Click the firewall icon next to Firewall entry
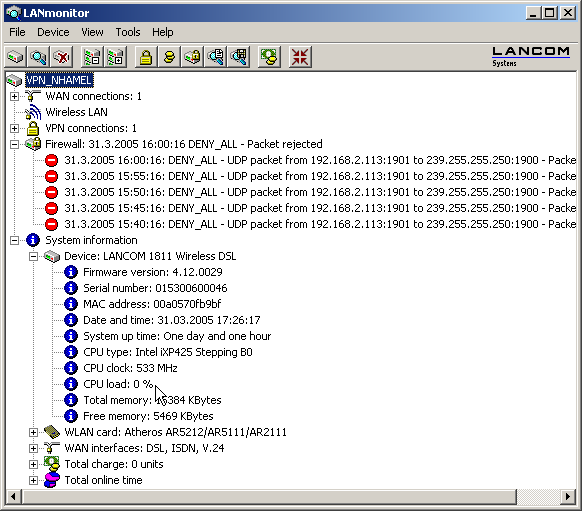 click(33, 144)
